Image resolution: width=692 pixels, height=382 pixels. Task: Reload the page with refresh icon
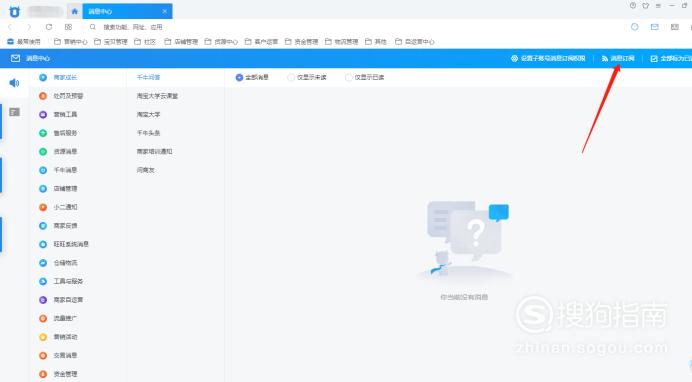click(x=49, y=27)
